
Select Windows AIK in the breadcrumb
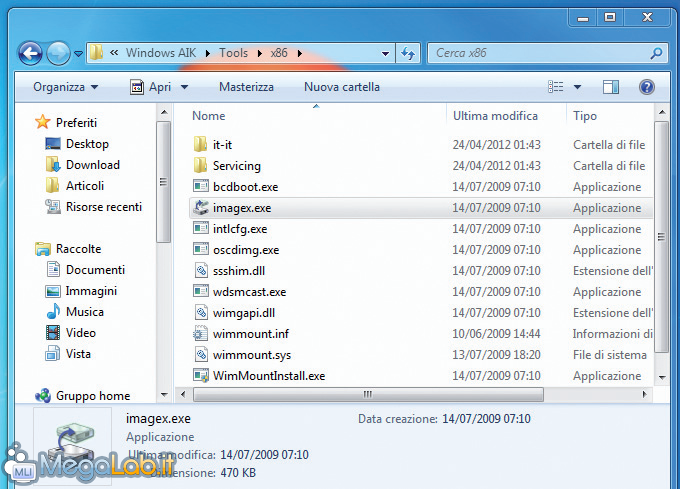(x=161, y=53)
